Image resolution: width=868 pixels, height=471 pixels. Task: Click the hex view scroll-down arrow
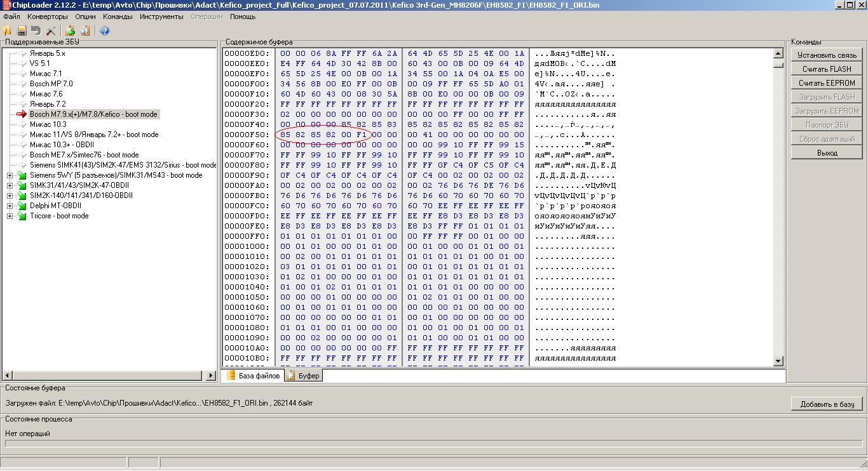[778, 361]
